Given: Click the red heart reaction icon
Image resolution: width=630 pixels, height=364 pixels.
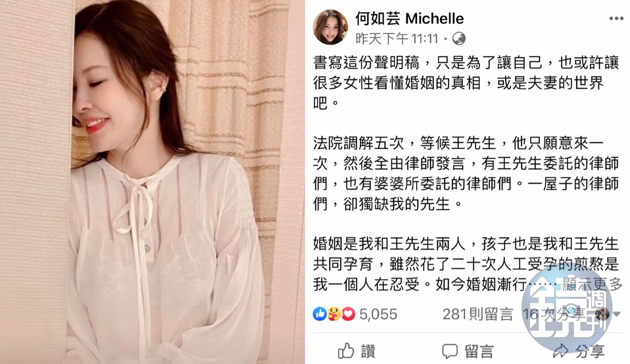Looking at the screenshot, I should [x=348, y=314].
